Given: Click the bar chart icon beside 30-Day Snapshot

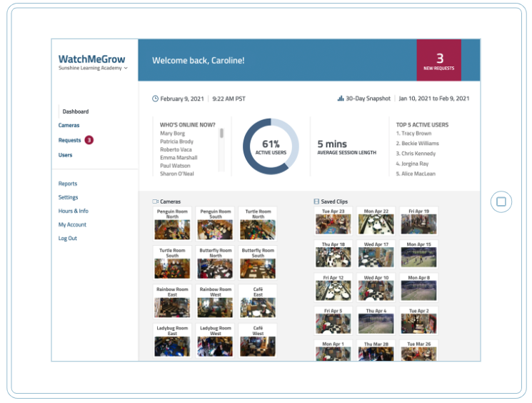Looking at the screenshot, I should 341,99.
